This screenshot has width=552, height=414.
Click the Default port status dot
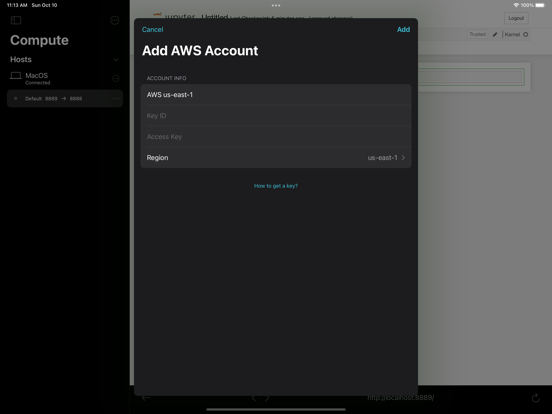15,99
